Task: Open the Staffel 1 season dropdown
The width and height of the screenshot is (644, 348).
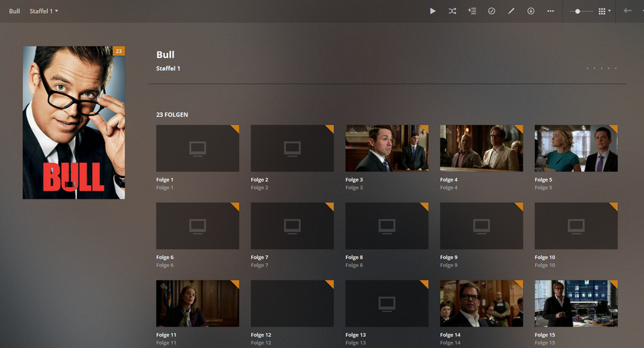Action: pyautogui.click(x=44, y=11)
